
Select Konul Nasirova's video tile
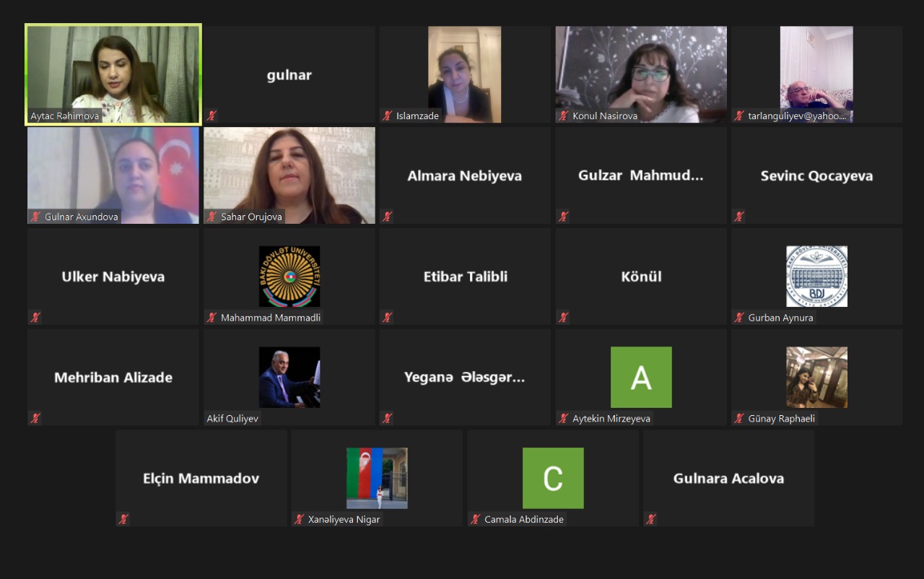pyautogui.click(x=641, y=74)
